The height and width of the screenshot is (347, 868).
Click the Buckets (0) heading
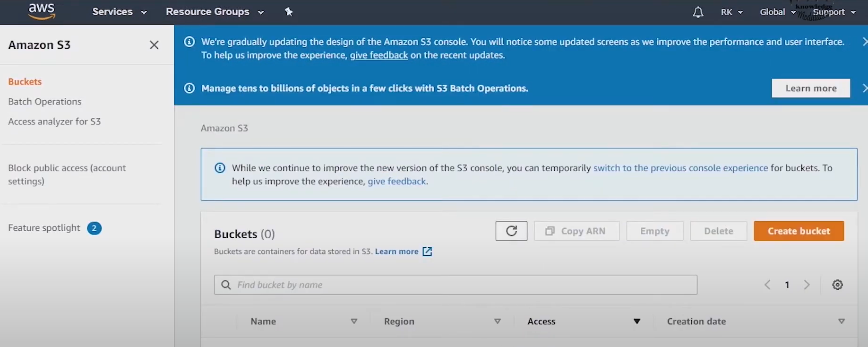click(244, 234)
